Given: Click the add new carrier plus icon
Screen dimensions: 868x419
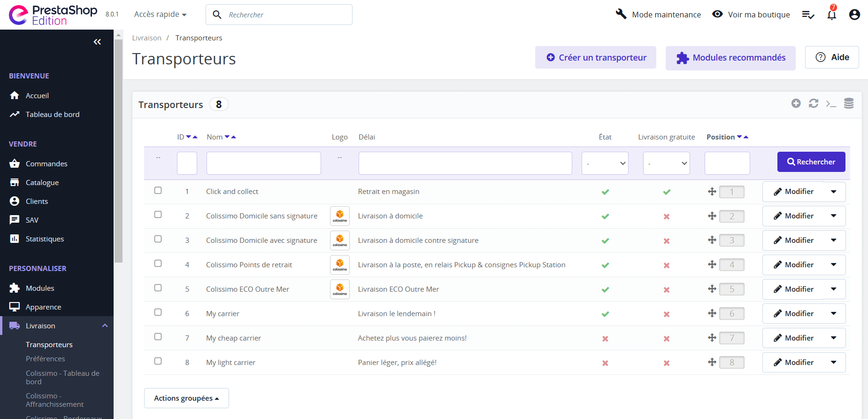Looking at the screenshot, I should [796, 103].
